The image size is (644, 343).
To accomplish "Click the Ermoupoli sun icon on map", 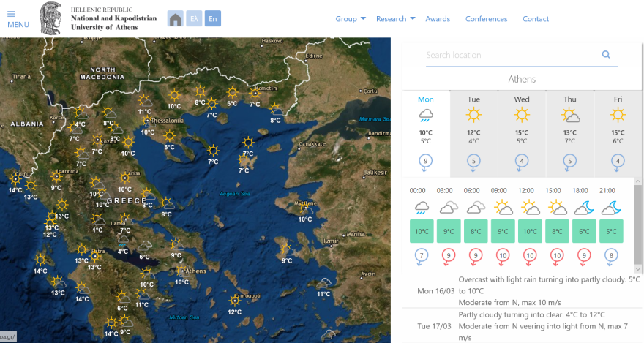I will pyautogui.click(x=235, y=300).
